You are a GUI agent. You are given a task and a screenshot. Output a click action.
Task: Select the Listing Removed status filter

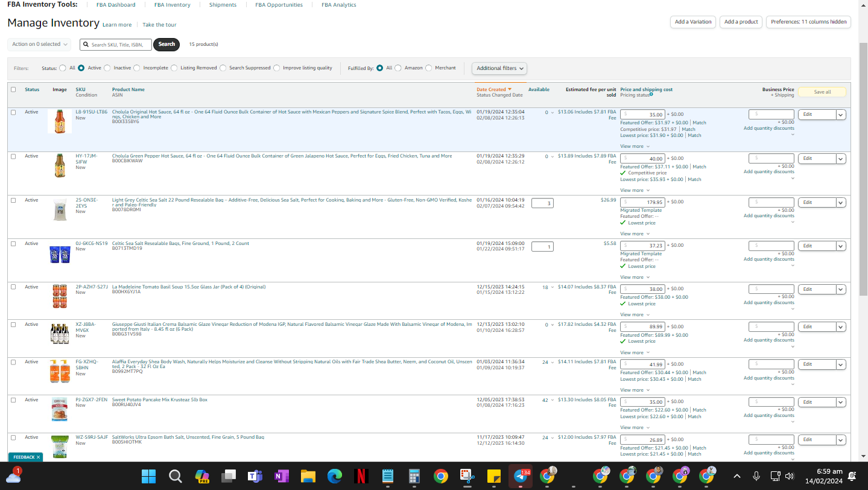(174, 68)
